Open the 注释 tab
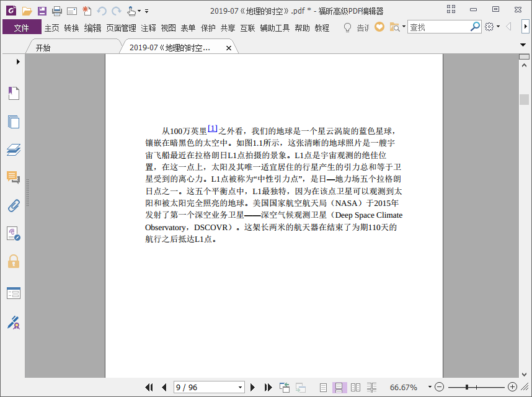The width and height of the screenshot is (532, 397). [149, 28]
